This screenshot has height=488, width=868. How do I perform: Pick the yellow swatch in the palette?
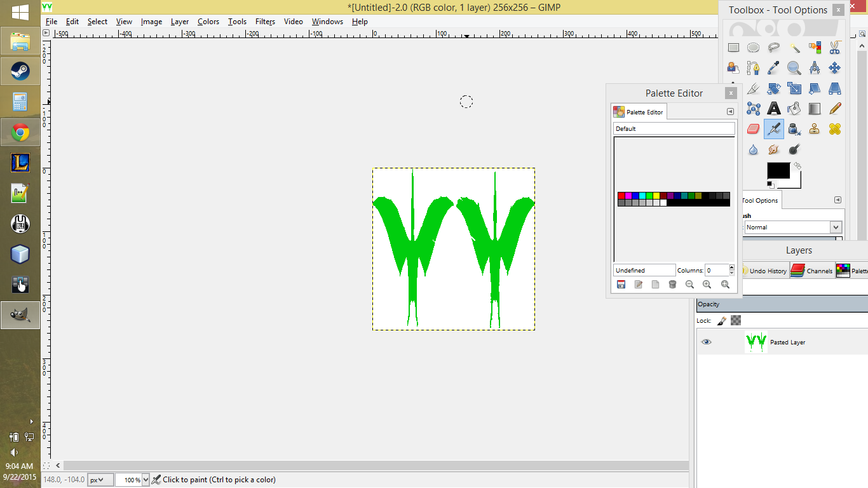(x=656, y=196)
